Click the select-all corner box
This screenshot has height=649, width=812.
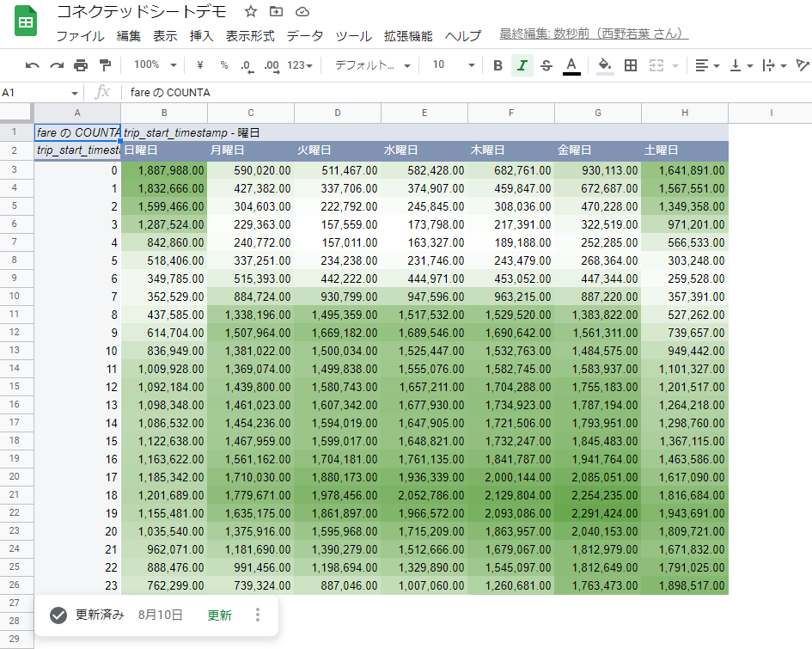[16, 113]
